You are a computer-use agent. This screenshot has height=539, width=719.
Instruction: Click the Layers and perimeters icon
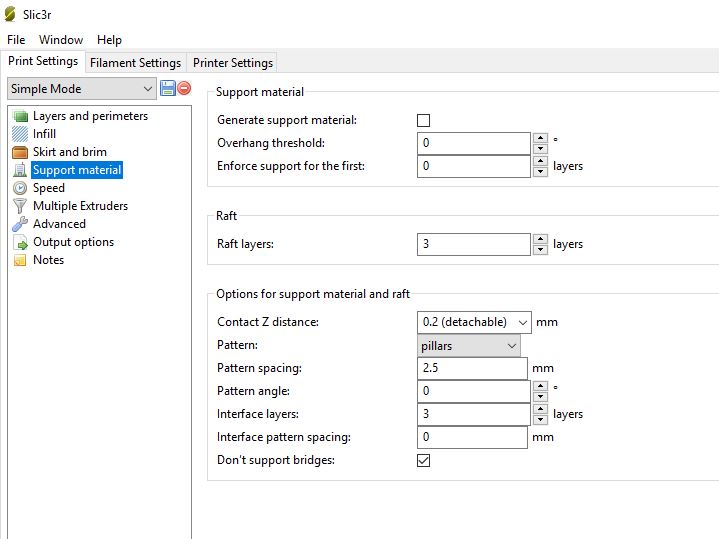[x=20, y=116]
